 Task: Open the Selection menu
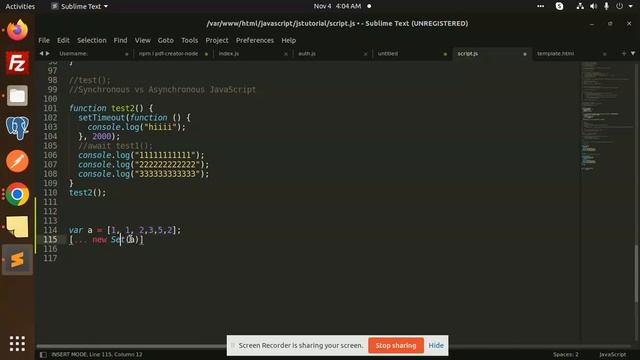click(92, 40)
